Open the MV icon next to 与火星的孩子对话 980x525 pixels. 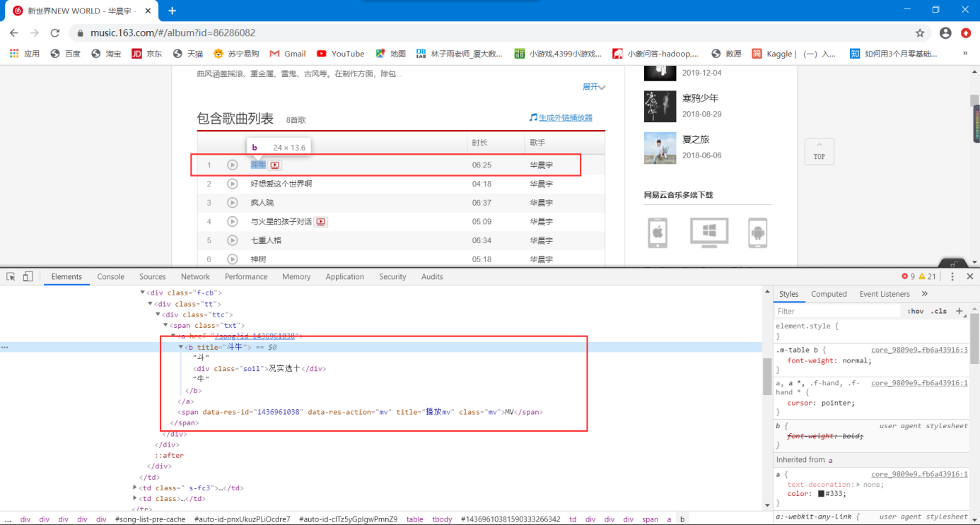tap(321, 222)
